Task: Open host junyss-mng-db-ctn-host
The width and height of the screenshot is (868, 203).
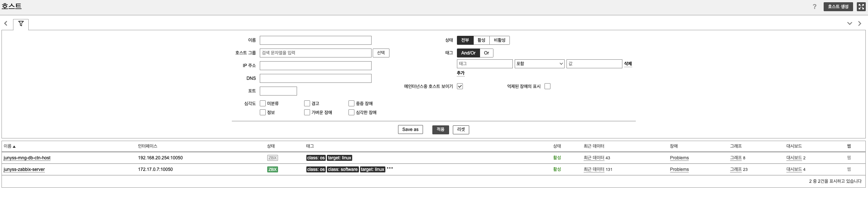Action: pos(27,158)
